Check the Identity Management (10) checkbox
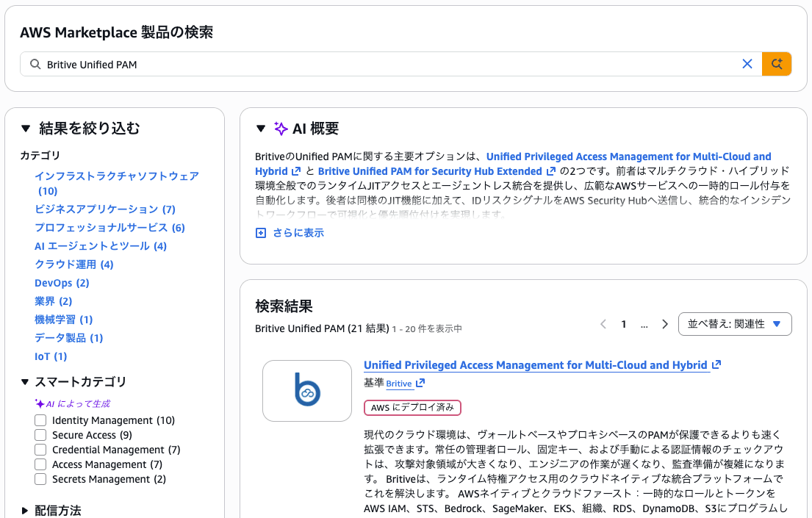 pos(40,420)
